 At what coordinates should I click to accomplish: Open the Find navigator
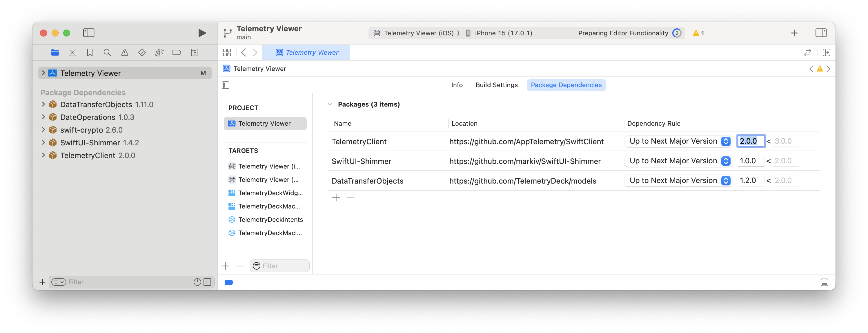pyautogui.click(x=107, y=52)
